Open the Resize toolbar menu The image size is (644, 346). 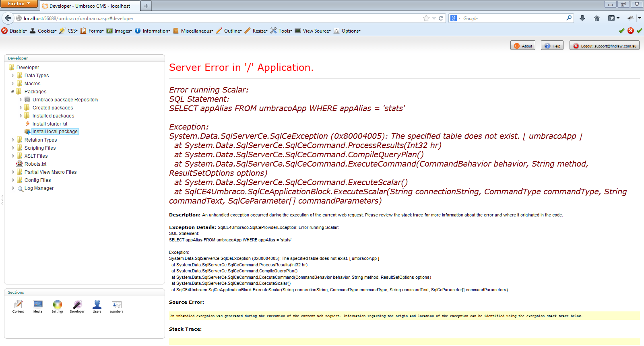coord(256,31)
